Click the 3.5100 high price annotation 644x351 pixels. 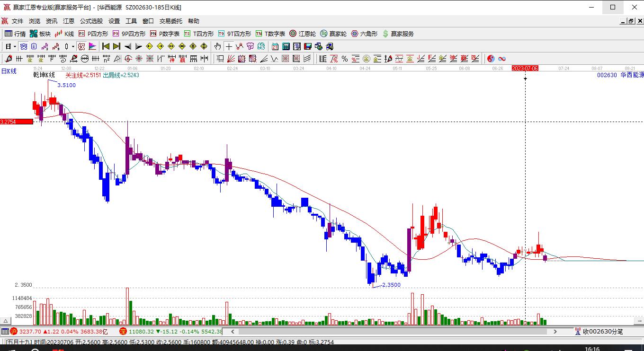pyautogui.click(x=66, y=85)
